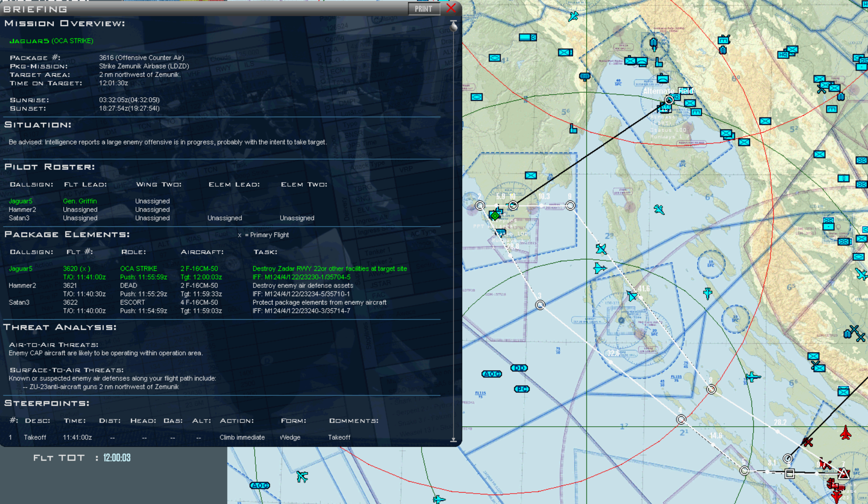Select cyan jet east of waypoint 8
The height and width of the screenshot is (504, 868).
point(753,377)
